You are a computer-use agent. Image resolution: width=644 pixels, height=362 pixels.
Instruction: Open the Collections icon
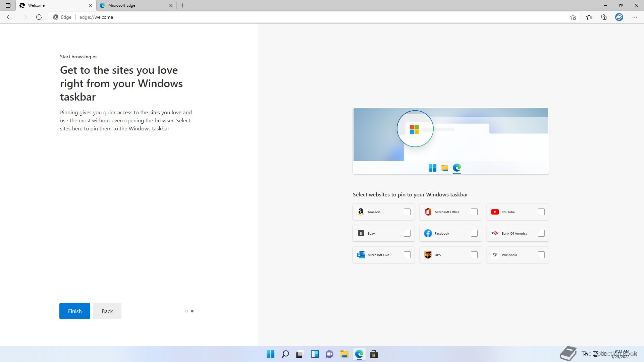(604, 17)
